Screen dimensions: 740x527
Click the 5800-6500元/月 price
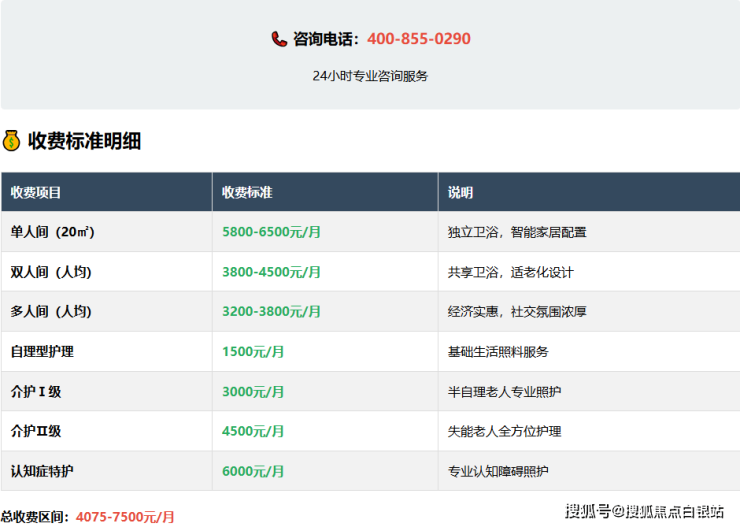point(271,232)
